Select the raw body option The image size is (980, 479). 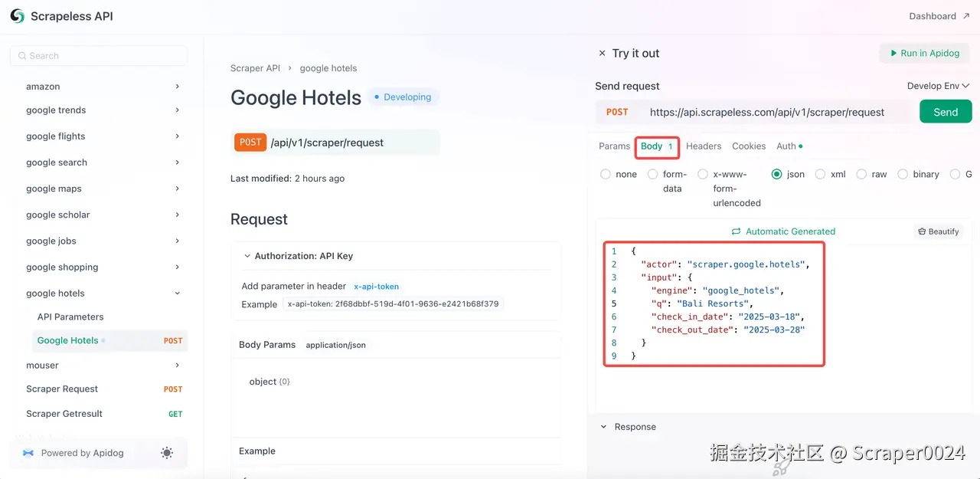click(861, 174)
